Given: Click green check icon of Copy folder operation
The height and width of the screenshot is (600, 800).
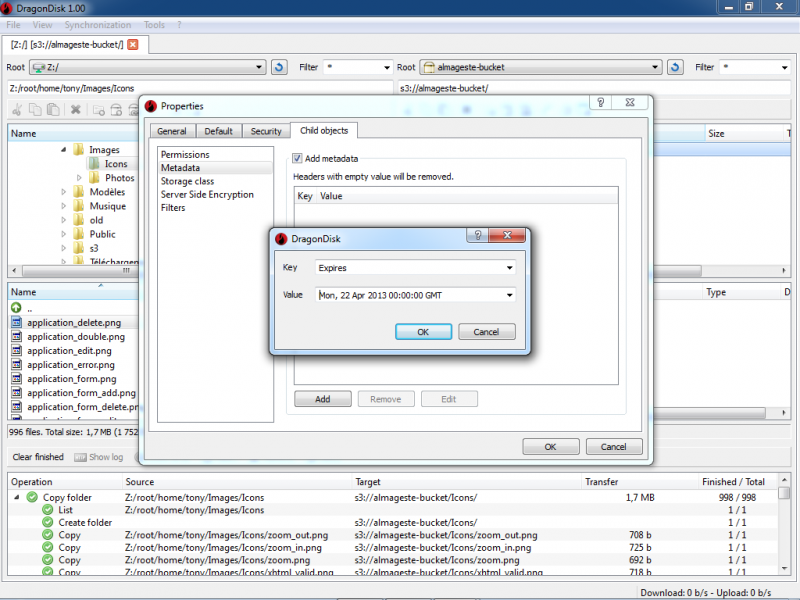Looking at the screenshot, I should 32,497.
